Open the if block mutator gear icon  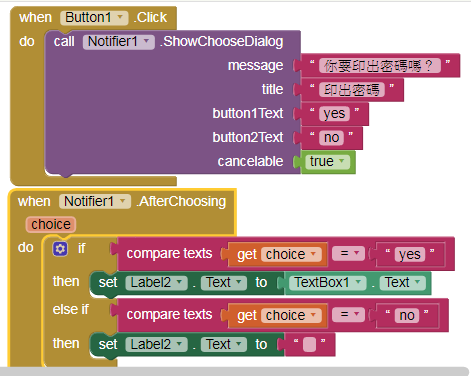tap(60, 249)
